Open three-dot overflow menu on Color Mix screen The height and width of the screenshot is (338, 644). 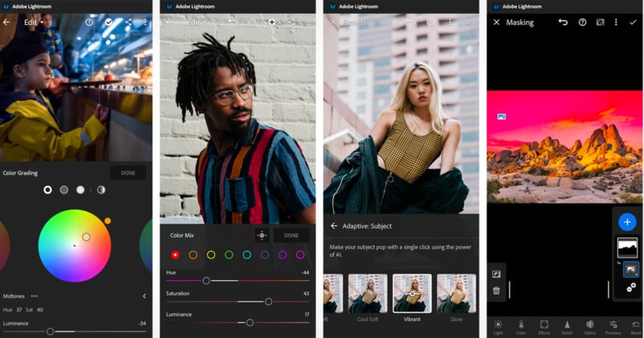coord(308,23)
